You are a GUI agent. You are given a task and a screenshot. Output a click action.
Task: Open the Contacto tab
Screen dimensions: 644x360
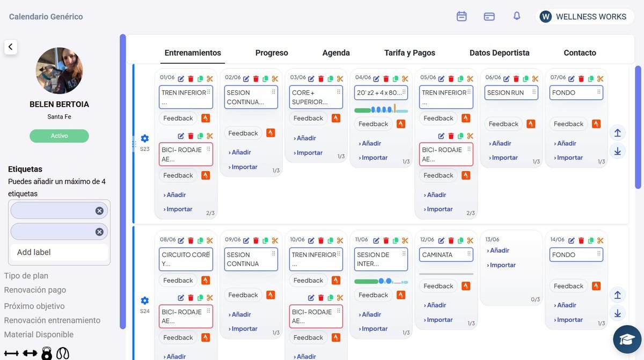coord(580,53)
